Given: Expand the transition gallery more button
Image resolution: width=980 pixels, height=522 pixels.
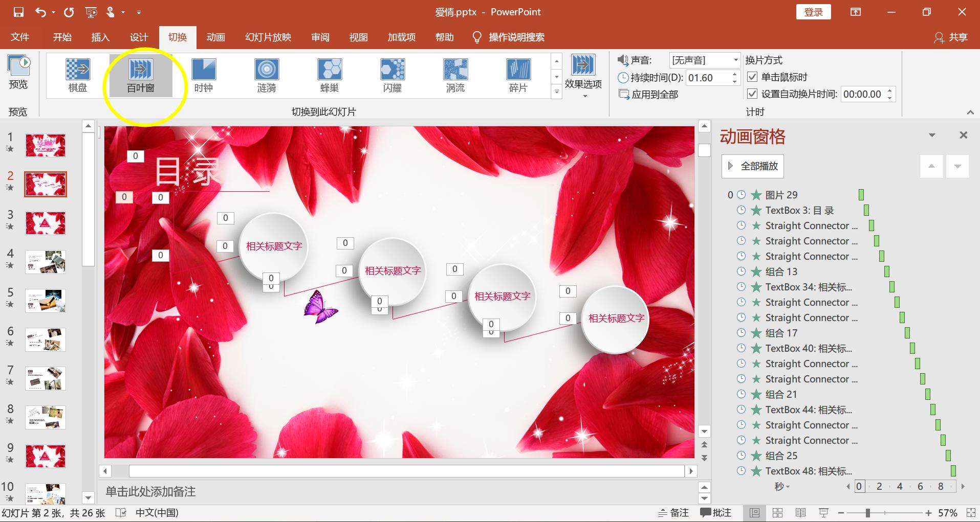Looking at the screenshot, I should click(x=557, y=92).
